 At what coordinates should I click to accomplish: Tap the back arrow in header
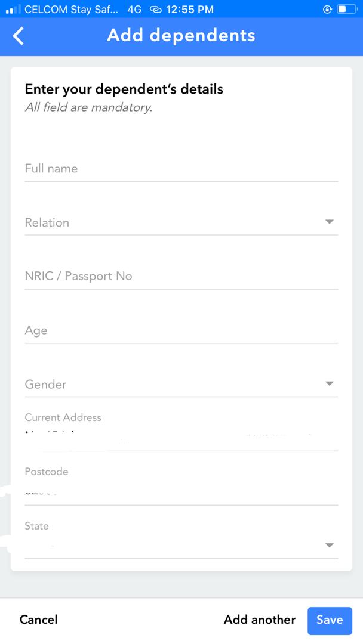pos(19,36)
